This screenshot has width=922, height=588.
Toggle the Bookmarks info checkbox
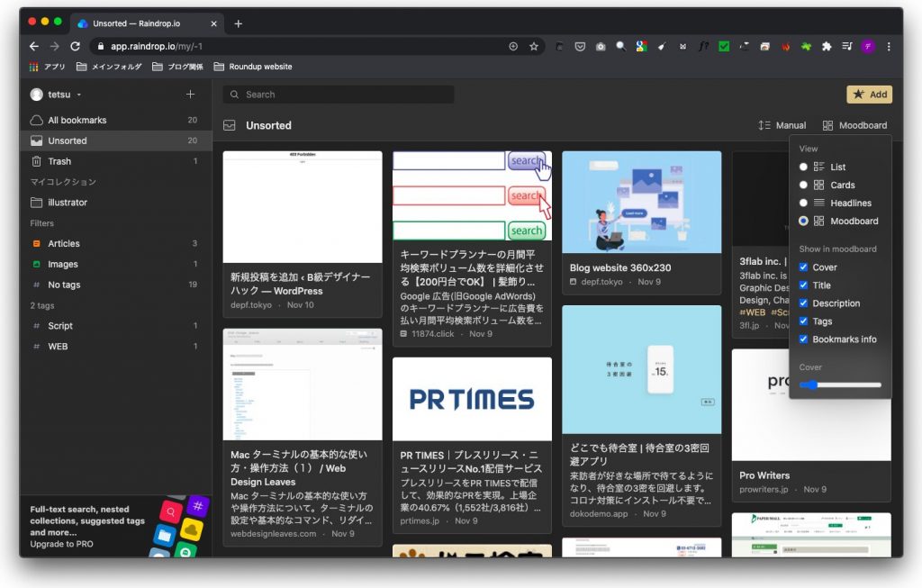(x=803, y=339)
